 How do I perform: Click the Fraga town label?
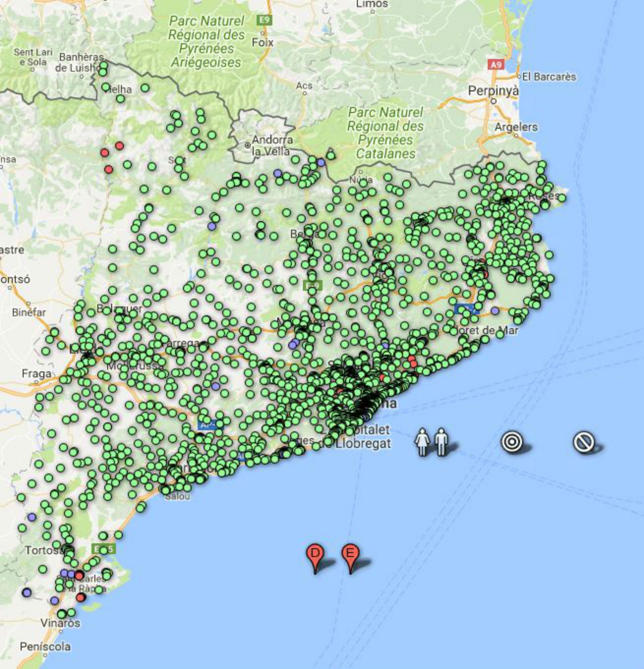(x=36, y=374)
